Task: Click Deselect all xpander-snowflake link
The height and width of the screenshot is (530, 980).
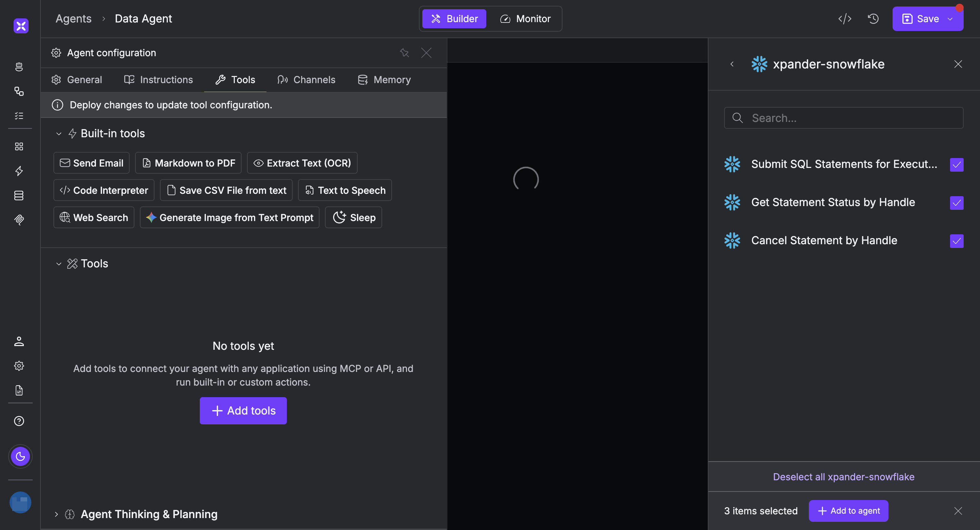Action: tap(844, 477)
